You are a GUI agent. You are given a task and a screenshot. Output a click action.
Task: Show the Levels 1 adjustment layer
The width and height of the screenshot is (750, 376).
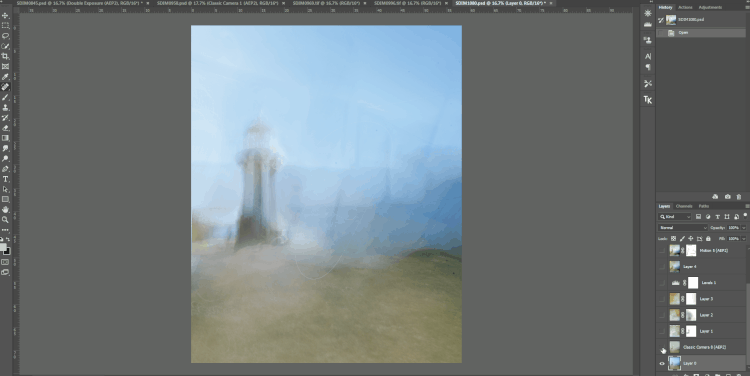click(662, 283)
